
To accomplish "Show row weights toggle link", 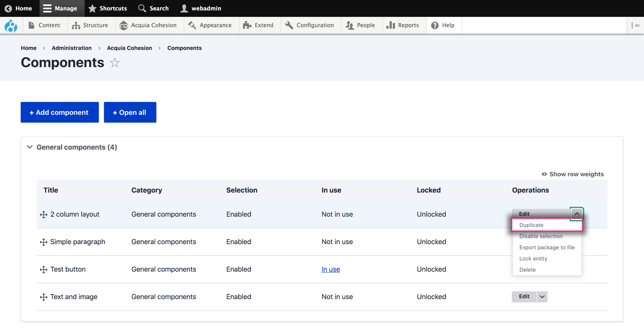I will coord(572,174).
